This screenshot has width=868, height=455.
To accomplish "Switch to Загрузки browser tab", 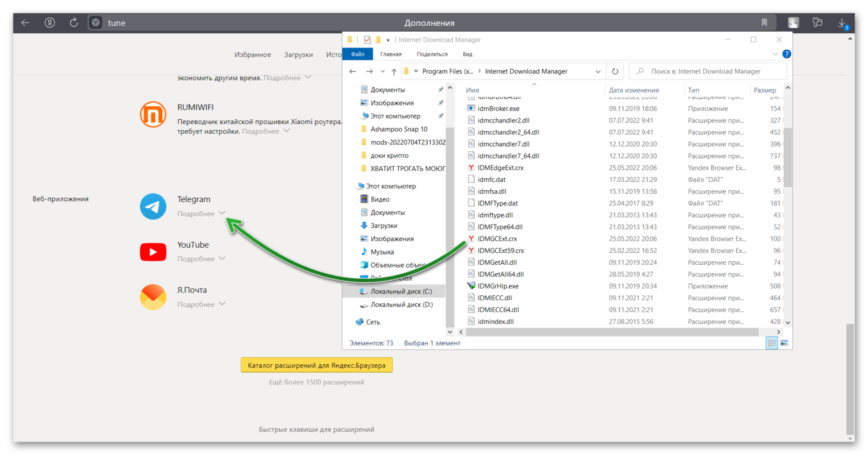I will pos(298,55).
